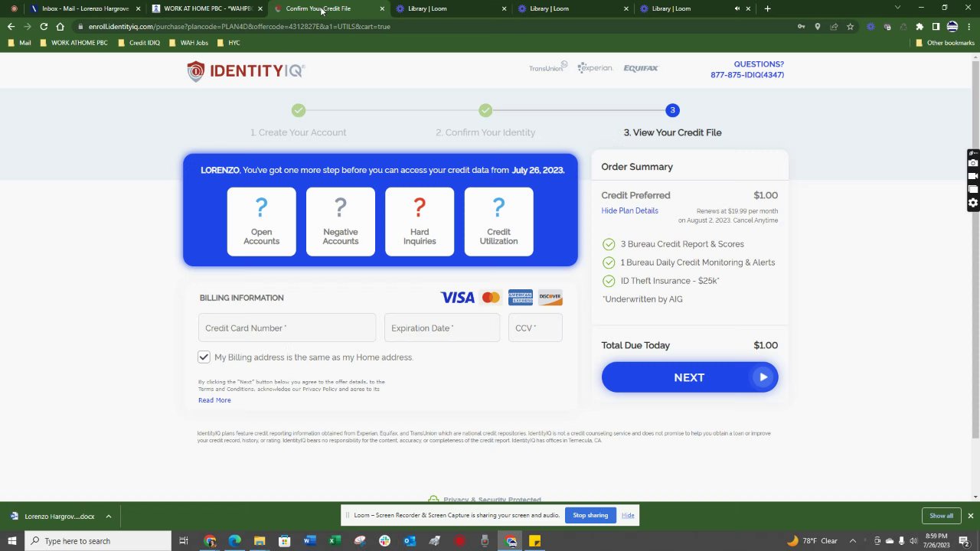Screen dimensions: 980x551
Task: Open Microsoft Store from the taskbar
Action: click(x=285, y=541)
